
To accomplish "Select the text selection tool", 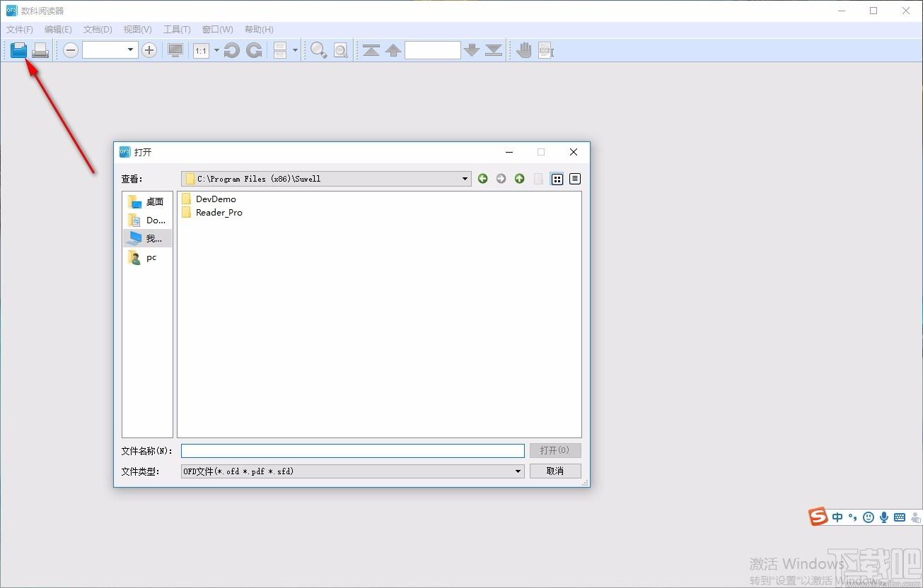I will (545, 50).
